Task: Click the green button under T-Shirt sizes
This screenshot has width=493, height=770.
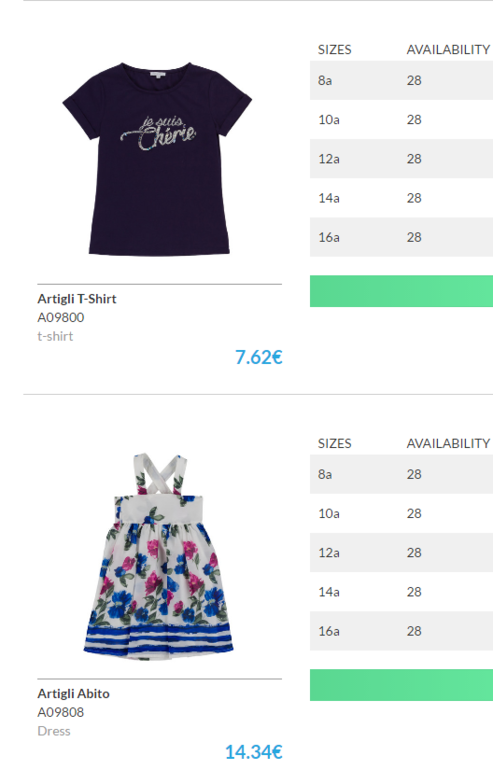Action: (401, 291)
